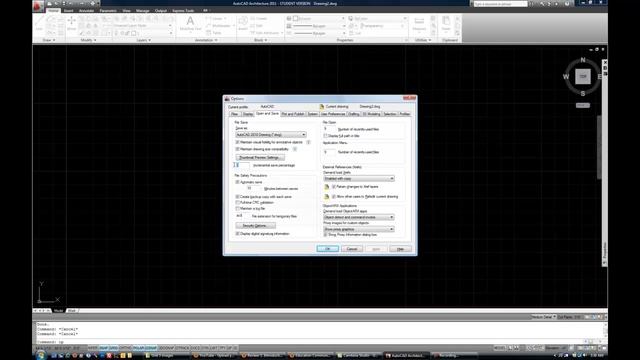This screenshot has height=360, width=640.
Task: Click the S compass direction on ViewCube
Action: [582, 93]
